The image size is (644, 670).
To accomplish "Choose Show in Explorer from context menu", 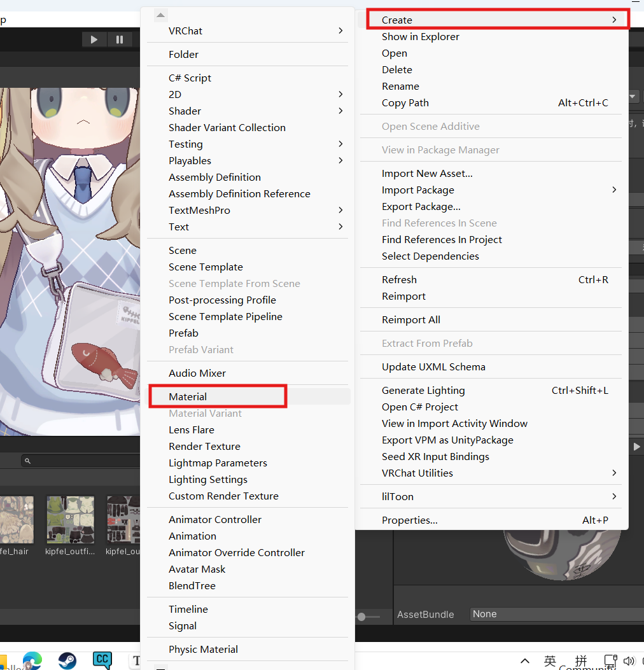I will coord(420,37).
